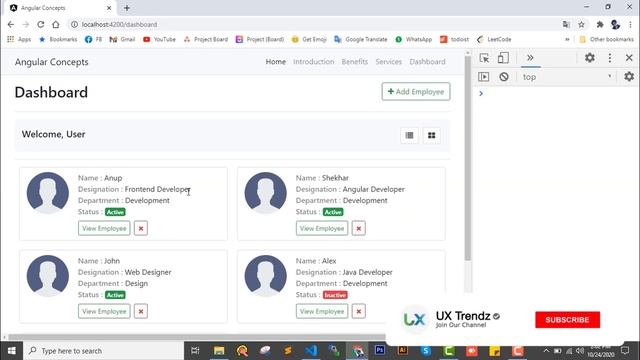Open the Gmail bookmark
This screenshot has height=360, width=640.
(x=122, y=40)
